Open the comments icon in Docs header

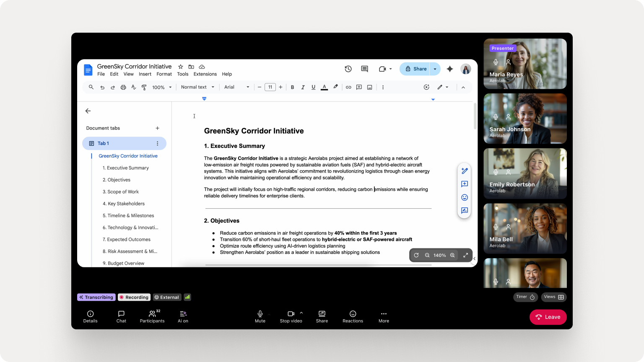[x=364, y=69]
